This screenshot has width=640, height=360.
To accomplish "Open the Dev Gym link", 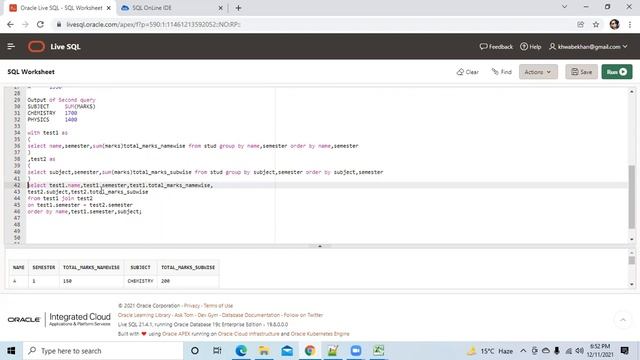I will (208, 315).
